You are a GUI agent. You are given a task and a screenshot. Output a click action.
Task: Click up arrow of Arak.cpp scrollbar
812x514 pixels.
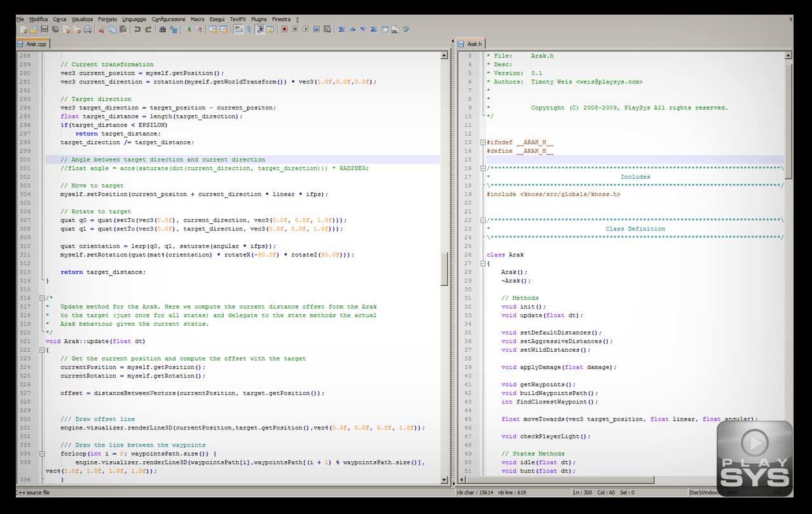click(x=444, y=55)
